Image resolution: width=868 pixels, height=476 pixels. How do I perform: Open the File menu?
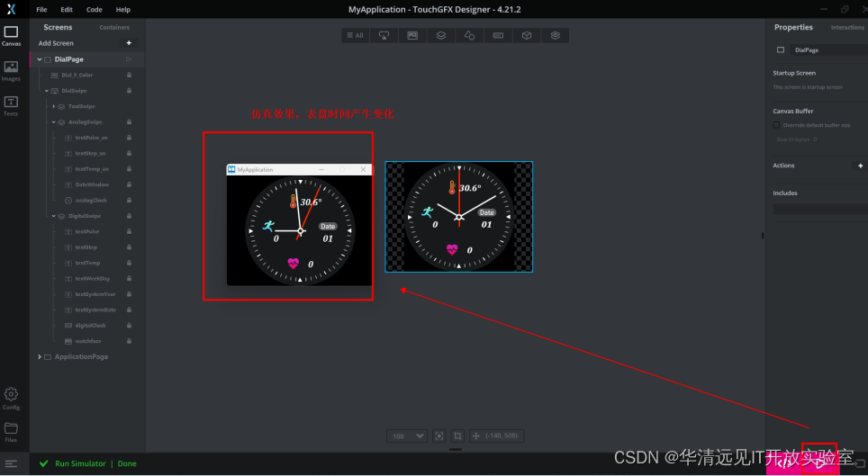click(x=41, y=9)
